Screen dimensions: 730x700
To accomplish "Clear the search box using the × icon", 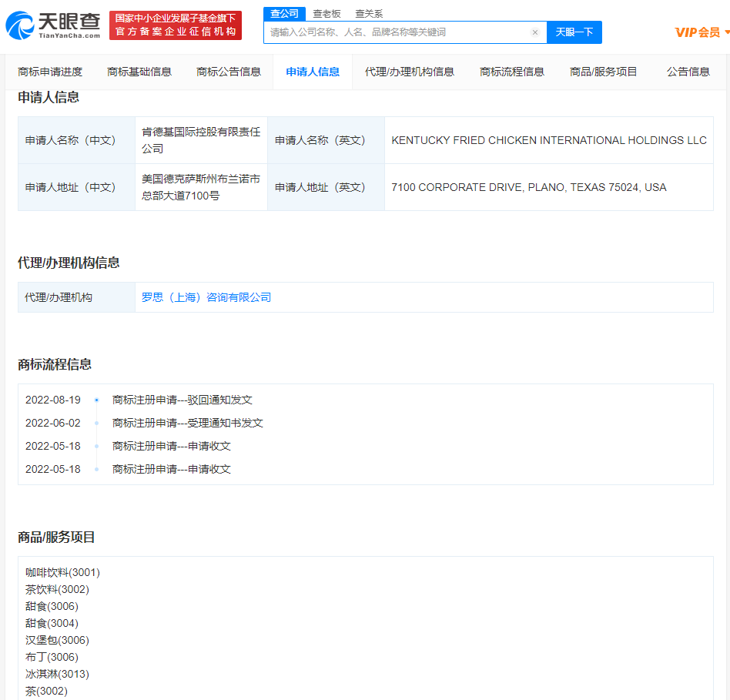I will pos(535,32).
